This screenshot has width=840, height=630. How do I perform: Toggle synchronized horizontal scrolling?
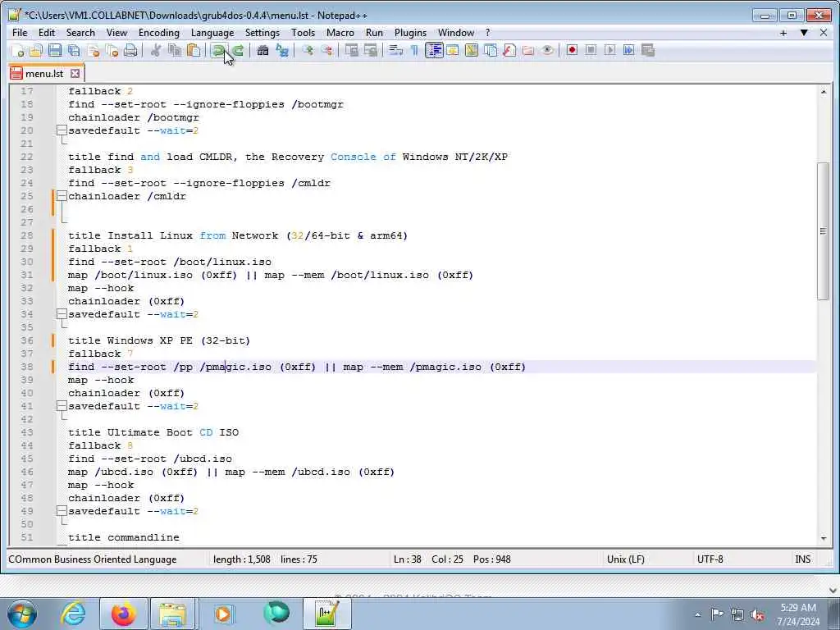point(370,50)
